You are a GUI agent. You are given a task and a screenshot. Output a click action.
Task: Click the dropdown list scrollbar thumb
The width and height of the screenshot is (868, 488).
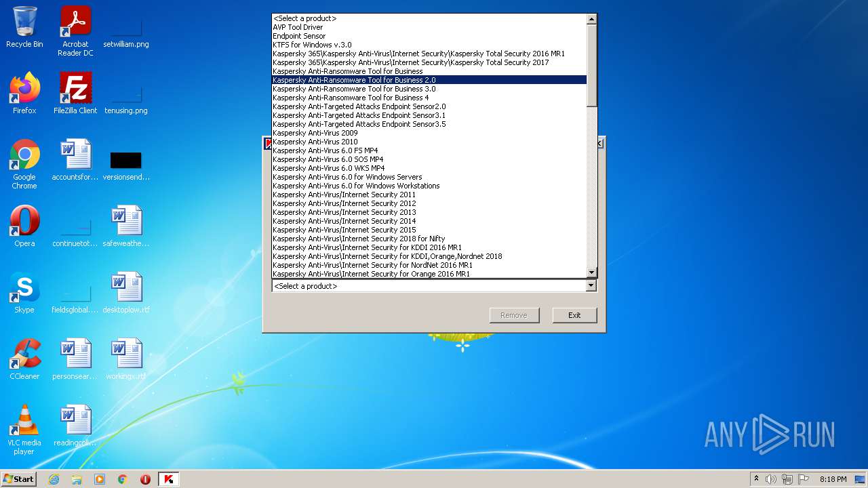(x=591, y=65)
